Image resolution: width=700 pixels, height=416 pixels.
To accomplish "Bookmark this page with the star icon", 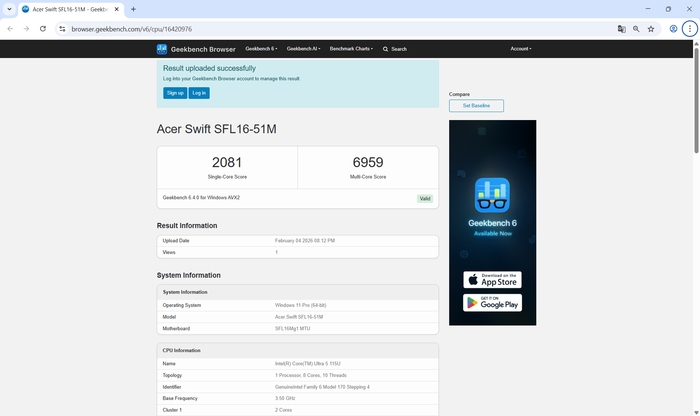I will click(x=651, y=29).
